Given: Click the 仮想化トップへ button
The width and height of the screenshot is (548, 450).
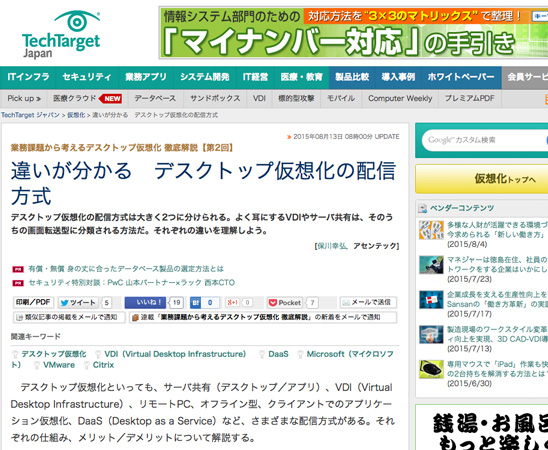Looking at the screenshot, I should click(x=482, y=179).
